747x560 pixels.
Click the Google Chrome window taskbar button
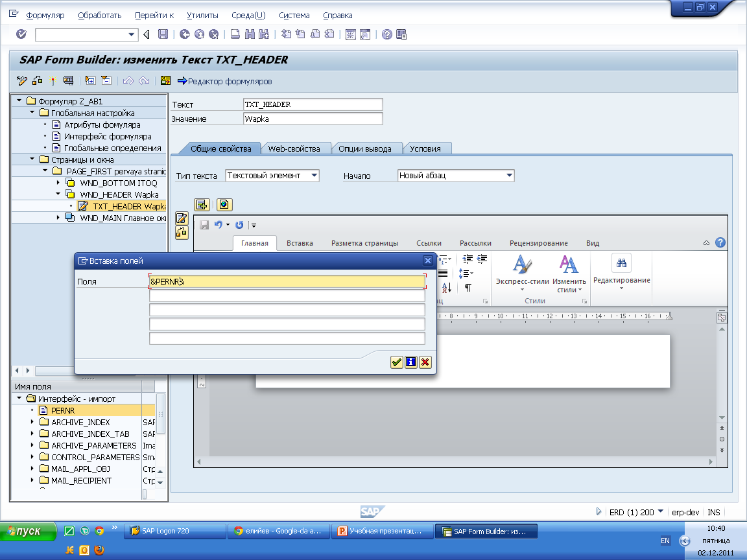pyautogui.click(x=279, y=531)
